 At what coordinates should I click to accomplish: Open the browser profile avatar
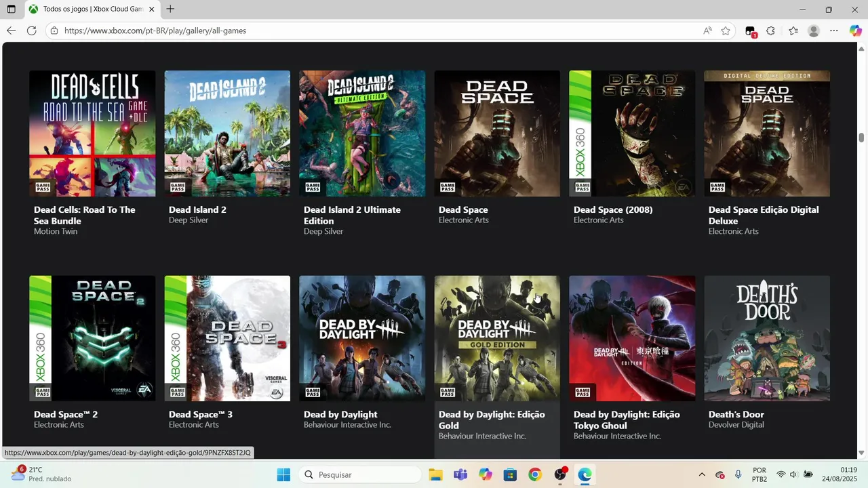pos(814,30)
